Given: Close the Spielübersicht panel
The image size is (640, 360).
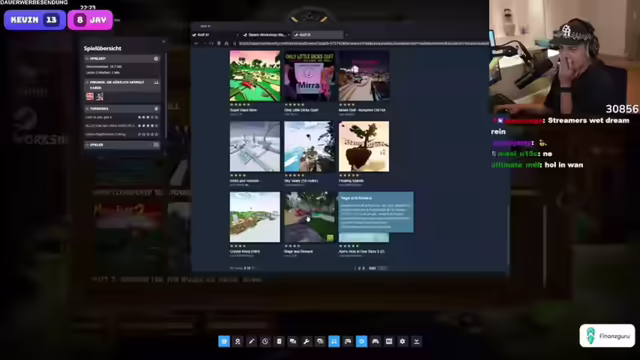Looking at the screenshot, I should click(x=164, y=41).
